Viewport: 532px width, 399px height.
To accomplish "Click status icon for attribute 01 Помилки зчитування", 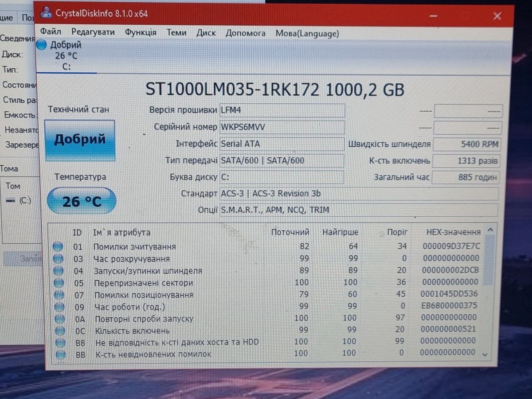I will pos(58,247).
